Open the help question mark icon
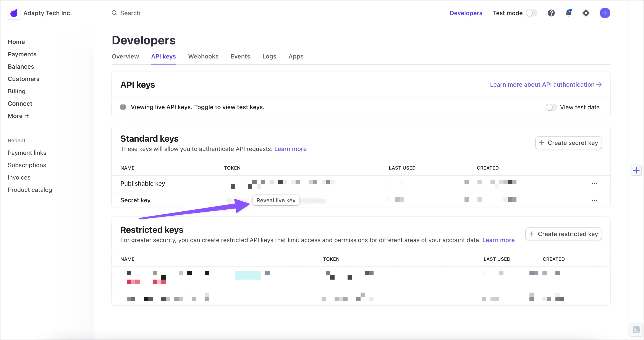Image resolution: width=644 pixels, height=340 pixels. (551, 13)
